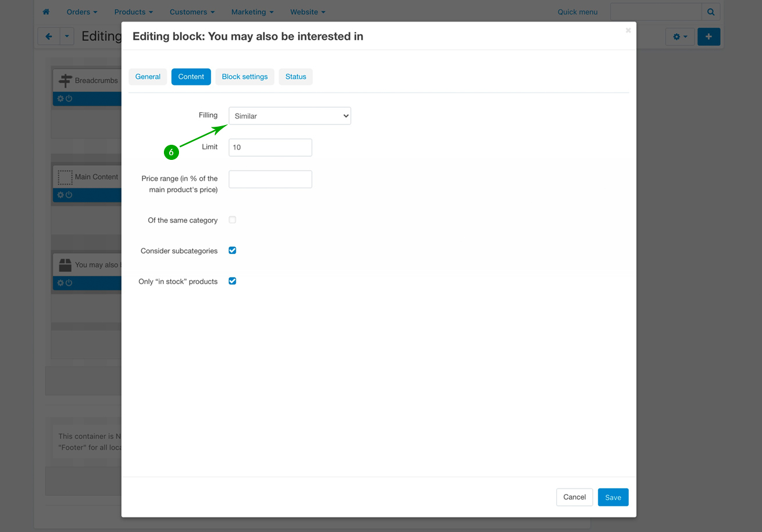This screenshot has height=532, width=762.
Task: Click the gear icon on Breadcrumbs block
Action: coord(60,99)
